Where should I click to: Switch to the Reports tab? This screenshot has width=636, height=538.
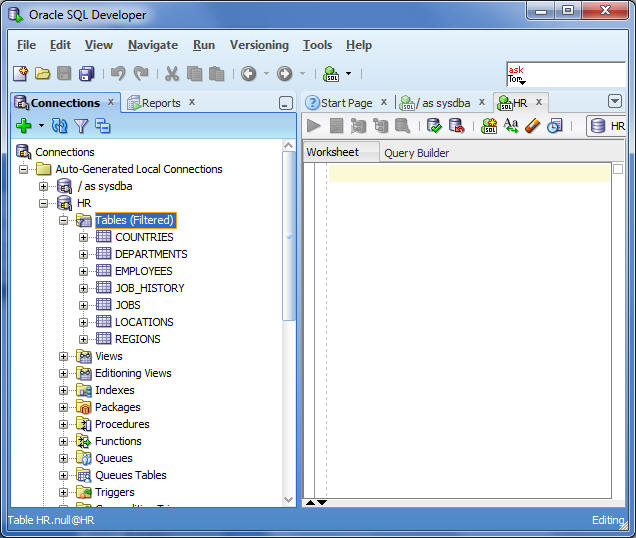(x=160, y=102)
